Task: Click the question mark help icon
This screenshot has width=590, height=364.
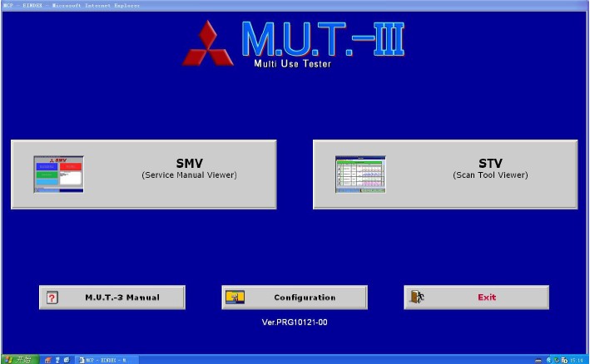Action: [x=52, y=298]
